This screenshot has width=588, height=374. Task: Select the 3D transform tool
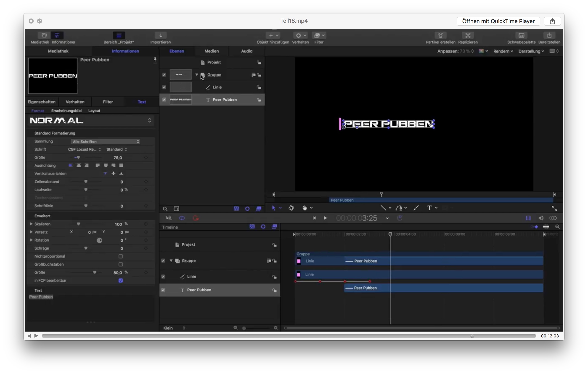(x=291, y=208)
